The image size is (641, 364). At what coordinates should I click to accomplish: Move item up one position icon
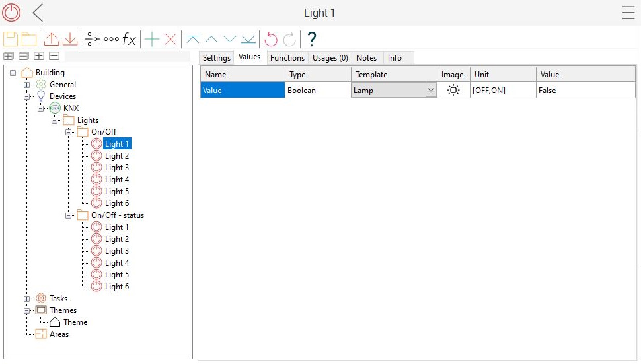(x=211, y=39)
